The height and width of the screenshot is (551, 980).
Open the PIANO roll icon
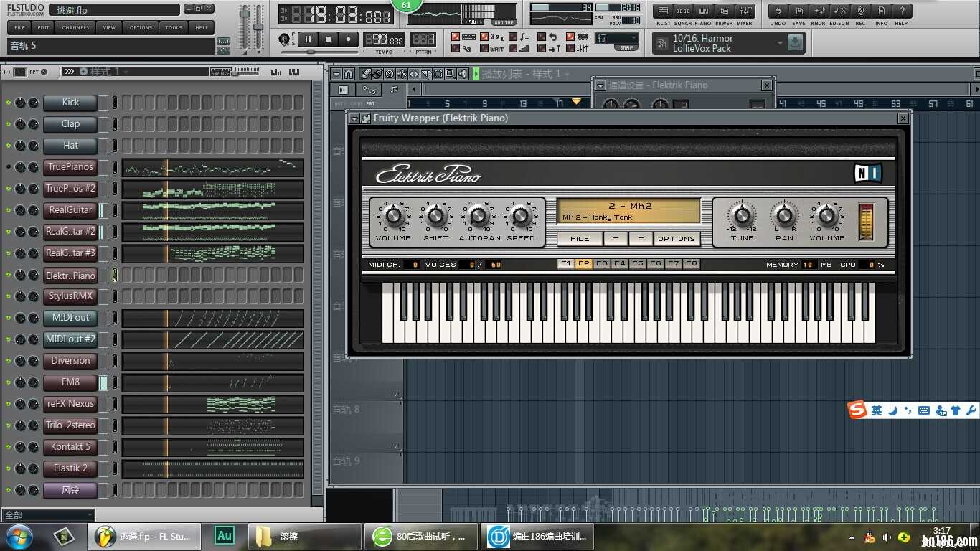click(x=704, y=11)
